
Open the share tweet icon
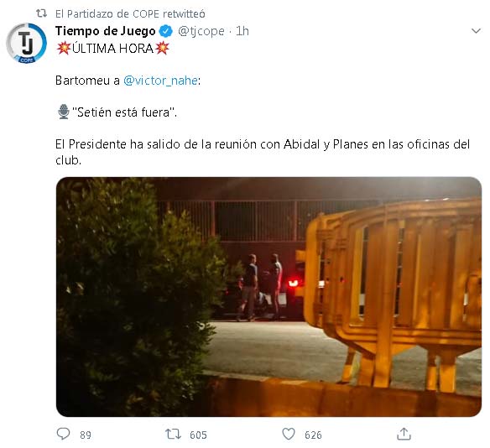tap(404, 434)
